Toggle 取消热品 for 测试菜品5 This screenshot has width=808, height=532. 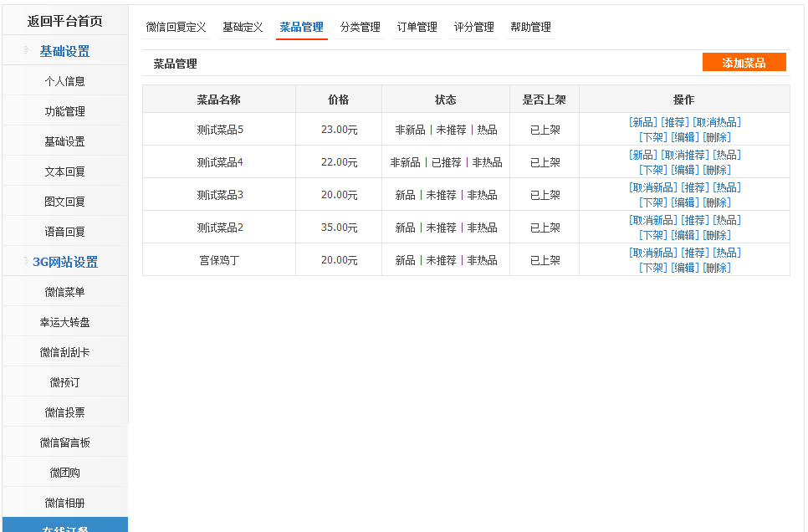(716, 122)
